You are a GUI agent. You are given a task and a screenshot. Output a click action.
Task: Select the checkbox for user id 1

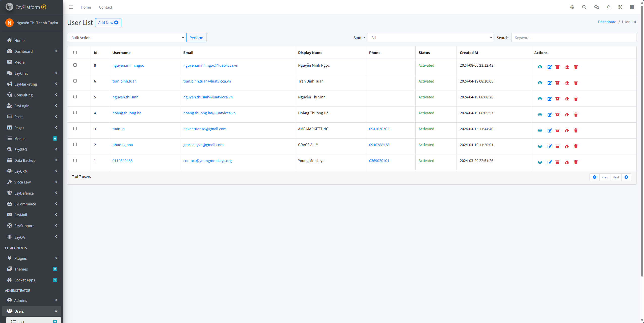point(75,160)
